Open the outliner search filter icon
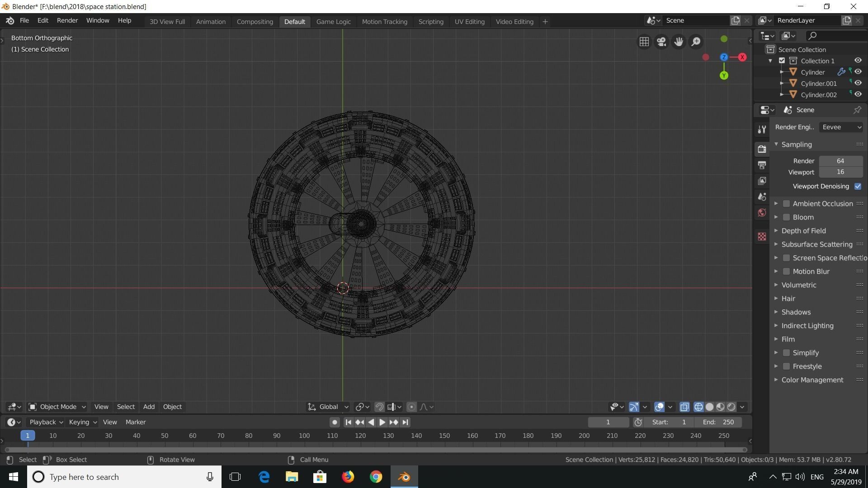Screen dimensions: 868x488 tap(812, 36)
